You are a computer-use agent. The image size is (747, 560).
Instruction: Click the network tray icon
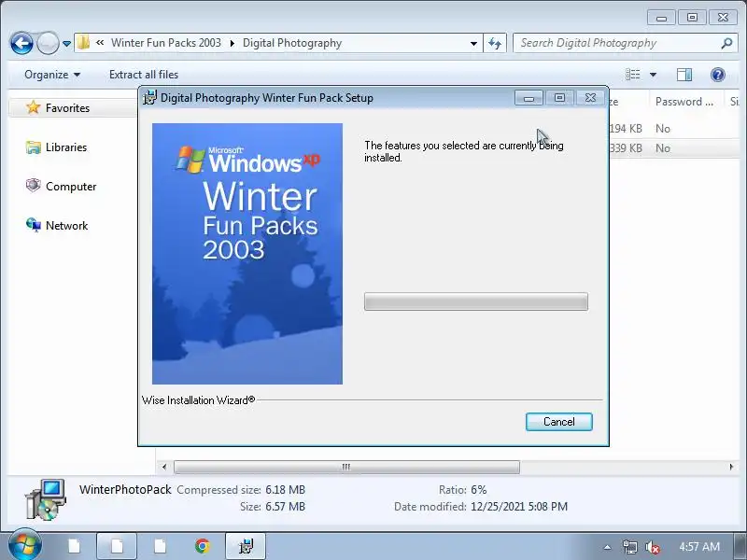[629, 547]
